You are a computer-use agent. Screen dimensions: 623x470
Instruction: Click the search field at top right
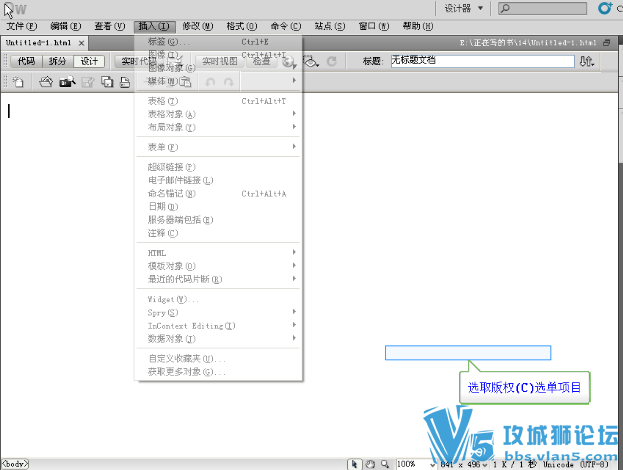(x=542, y=8)
